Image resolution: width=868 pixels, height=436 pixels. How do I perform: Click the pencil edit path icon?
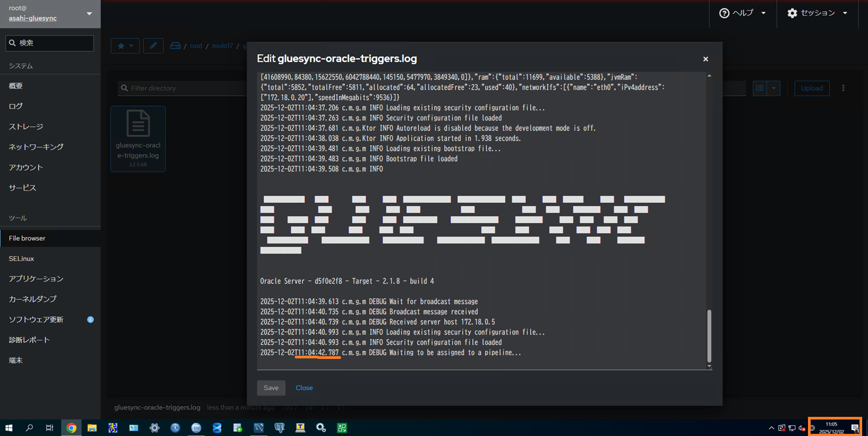[153, 46]
